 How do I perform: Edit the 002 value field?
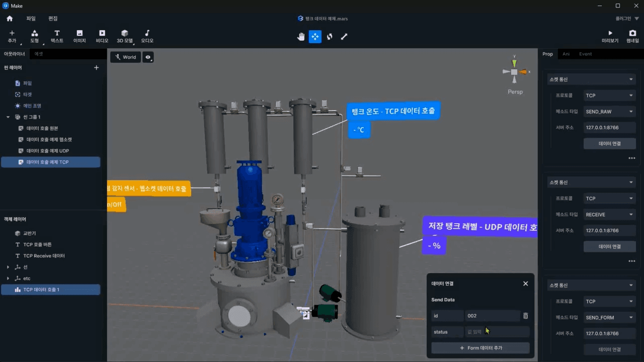[x=493, y=316]
